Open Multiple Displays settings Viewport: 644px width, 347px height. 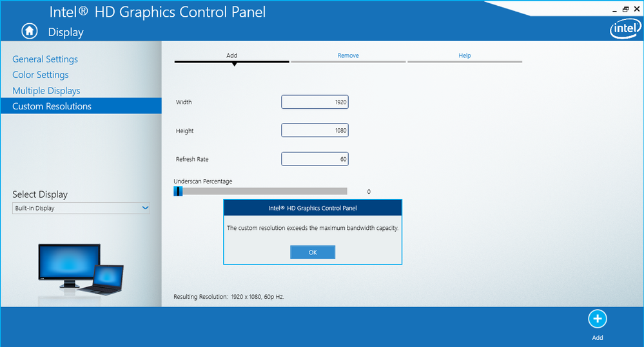(46, 91)
